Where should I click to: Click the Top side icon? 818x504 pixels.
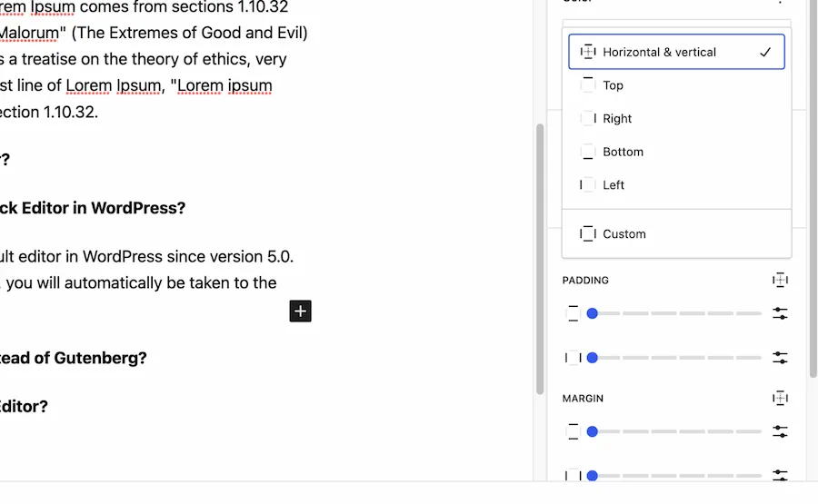(587, 85)
